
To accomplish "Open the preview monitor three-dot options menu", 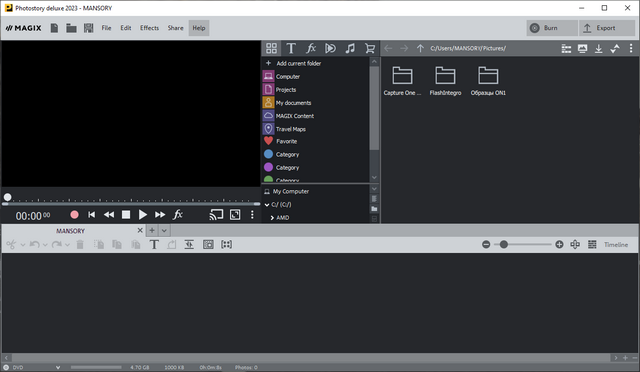I will [x=252, y=214].
